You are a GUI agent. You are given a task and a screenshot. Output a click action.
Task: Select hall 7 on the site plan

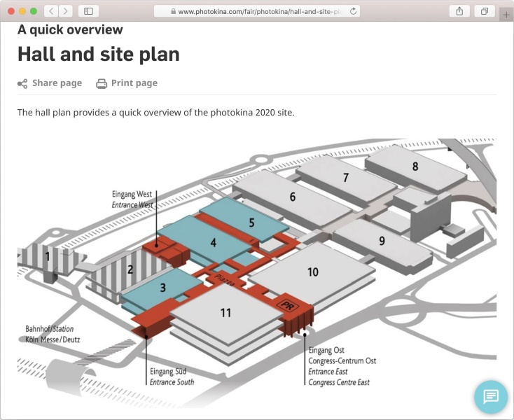346,178
